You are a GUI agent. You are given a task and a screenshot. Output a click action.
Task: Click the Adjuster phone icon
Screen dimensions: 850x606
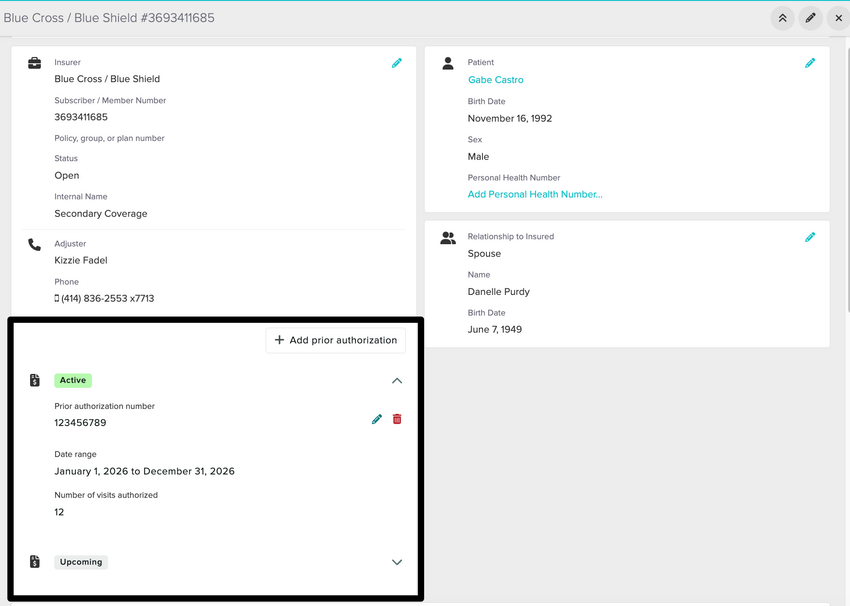pos(35,245)
